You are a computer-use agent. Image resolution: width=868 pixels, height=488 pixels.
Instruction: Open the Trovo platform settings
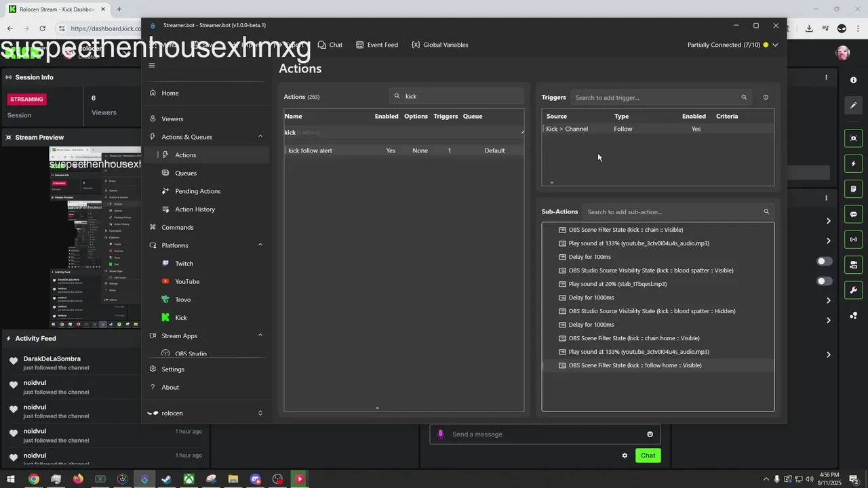click(x=182, y=300)
